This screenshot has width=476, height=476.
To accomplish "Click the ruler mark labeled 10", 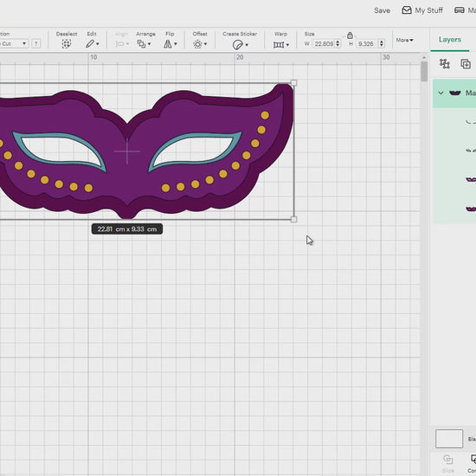I will 93,57.
